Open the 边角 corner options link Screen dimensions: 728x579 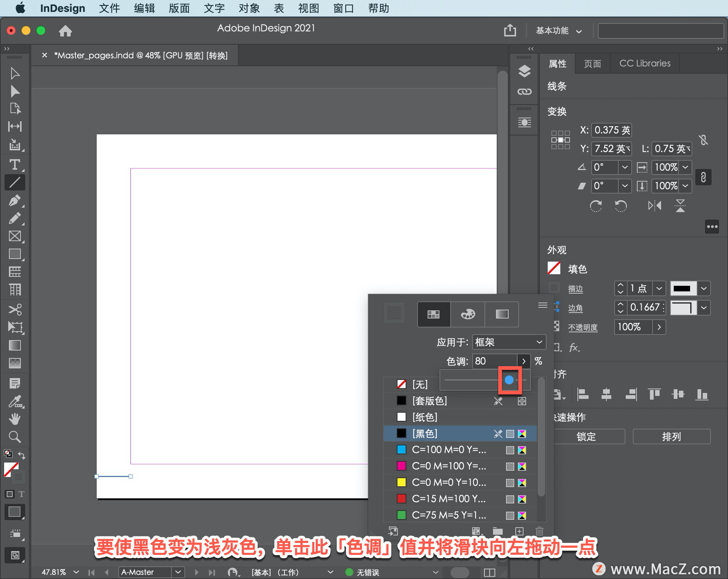click(575, 308)
